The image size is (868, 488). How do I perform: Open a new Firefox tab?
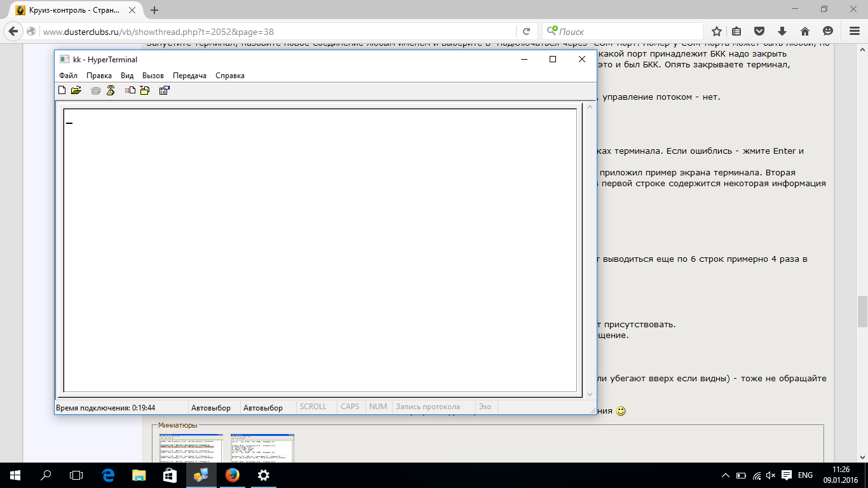[x=154, y=10]
